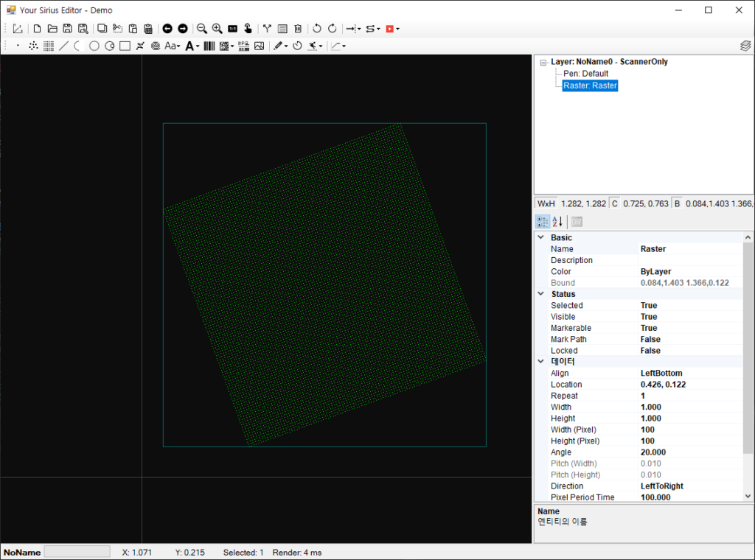Collapse the Layer NoName0 tree node

[x=543, y=63]
